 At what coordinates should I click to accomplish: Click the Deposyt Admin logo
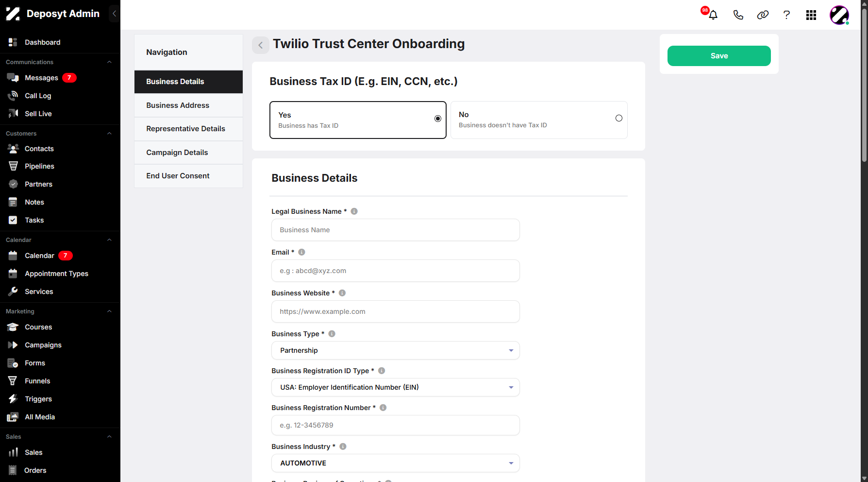click(52, 14)
